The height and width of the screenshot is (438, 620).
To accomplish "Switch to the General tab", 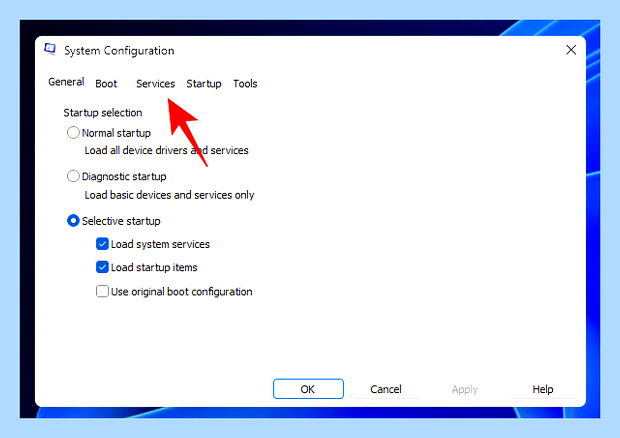I will pos(66,82).
